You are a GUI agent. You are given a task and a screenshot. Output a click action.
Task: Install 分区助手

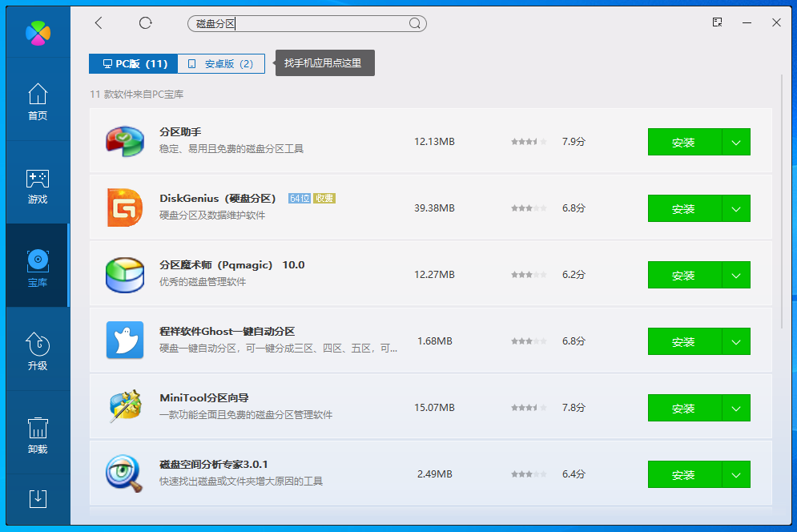point(685,142)
